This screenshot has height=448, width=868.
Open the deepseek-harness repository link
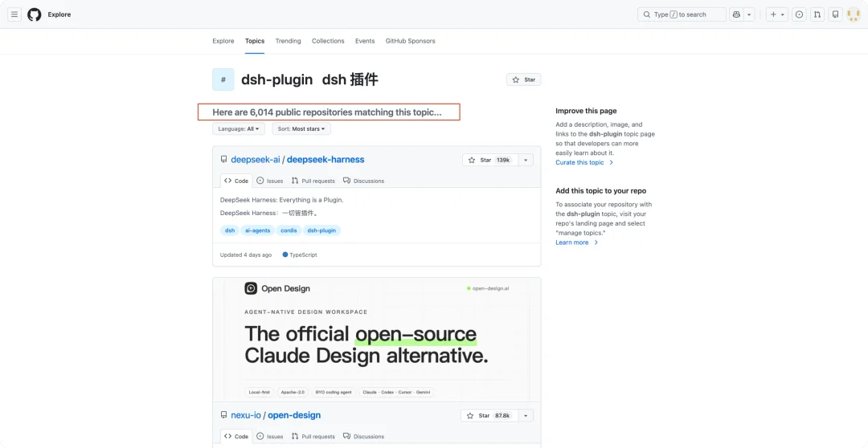pyautogui.click(x=325, y=159)
